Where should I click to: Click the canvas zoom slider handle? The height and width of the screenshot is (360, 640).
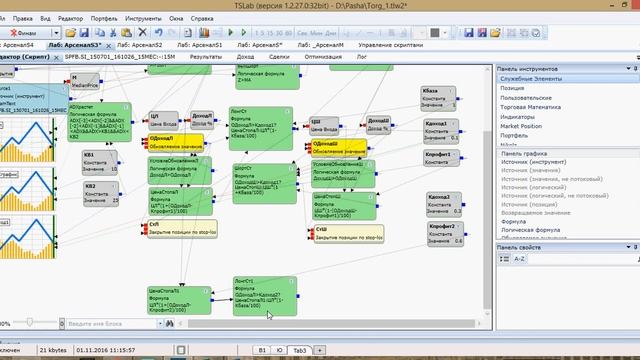point(29,322)
